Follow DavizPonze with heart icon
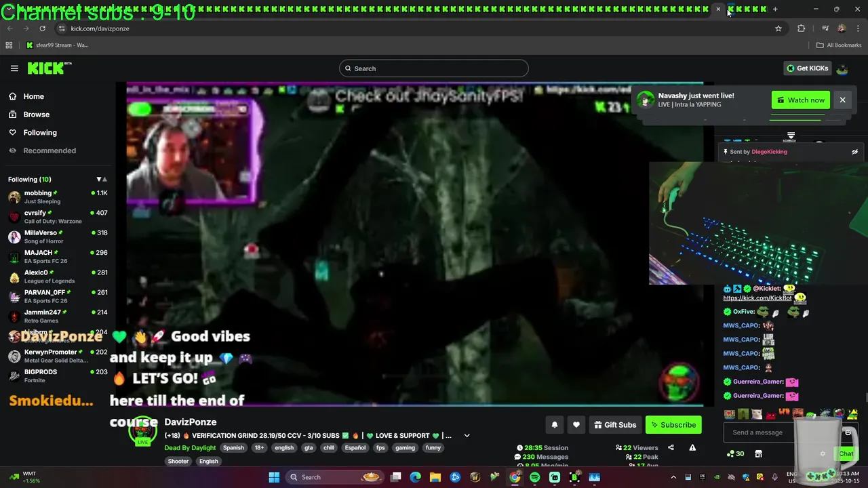The image size is (868, 488). click(576, 425)
